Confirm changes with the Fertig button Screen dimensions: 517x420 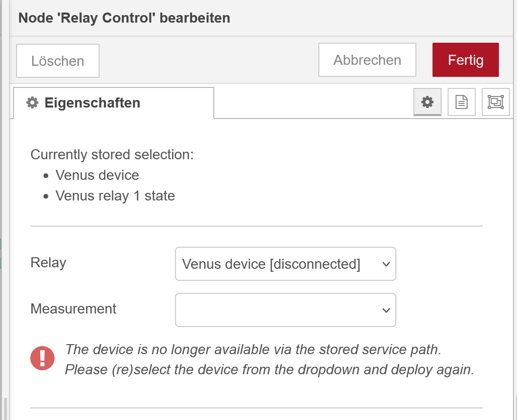pyautogui.click(x=465, y=60)
